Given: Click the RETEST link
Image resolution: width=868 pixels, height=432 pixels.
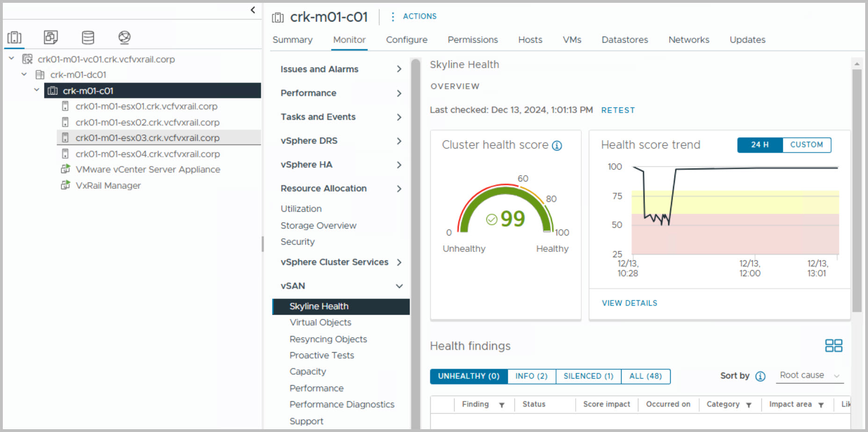Looking at the screenshot, I should point(618,110).
